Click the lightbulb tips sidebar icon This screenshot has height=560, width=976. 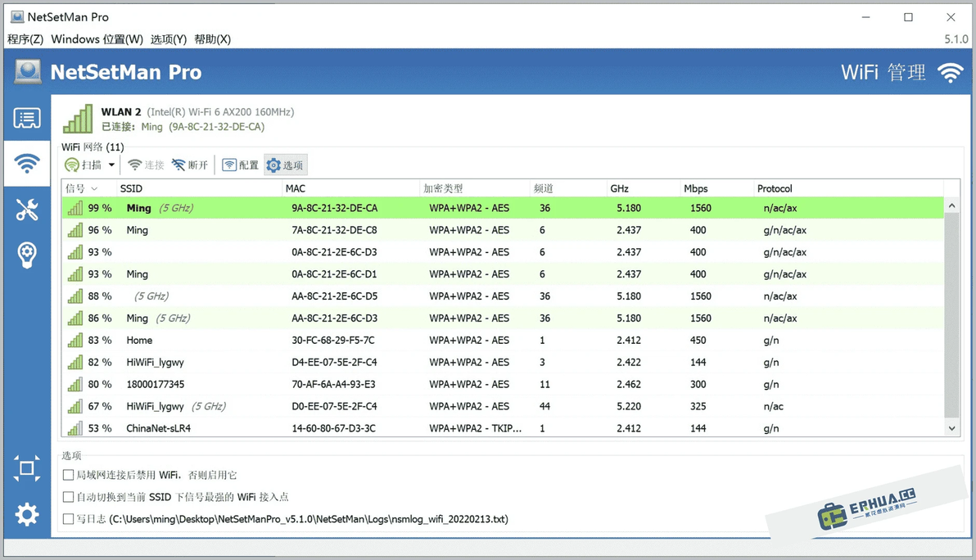tap(27, 255)
